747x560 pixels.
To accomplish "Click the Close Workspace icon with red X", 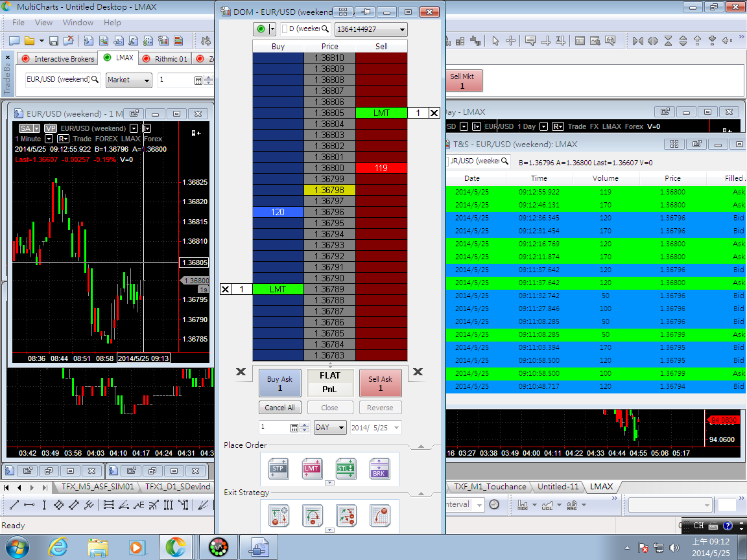I will (x=69, y=41).
